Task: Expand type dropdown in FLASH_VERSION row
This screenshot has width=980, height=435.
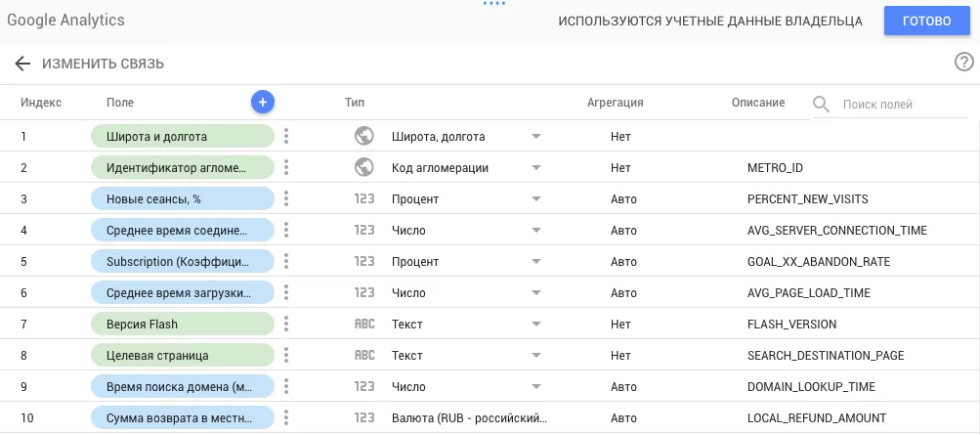Action: point(535,325)
